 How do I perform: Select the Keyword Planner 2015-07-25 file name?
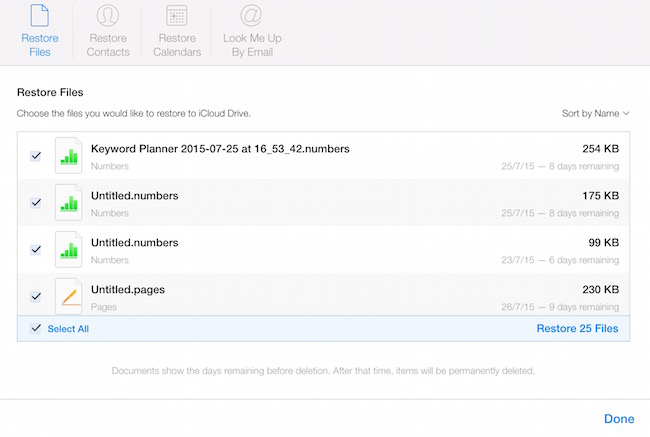(219, 149)
